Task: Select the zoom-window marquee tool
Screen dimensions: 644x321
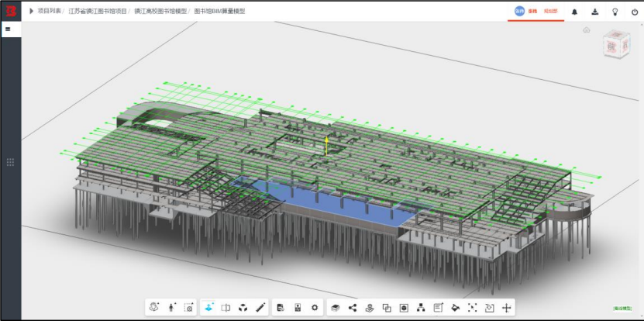Action: [x=188, y=307]
